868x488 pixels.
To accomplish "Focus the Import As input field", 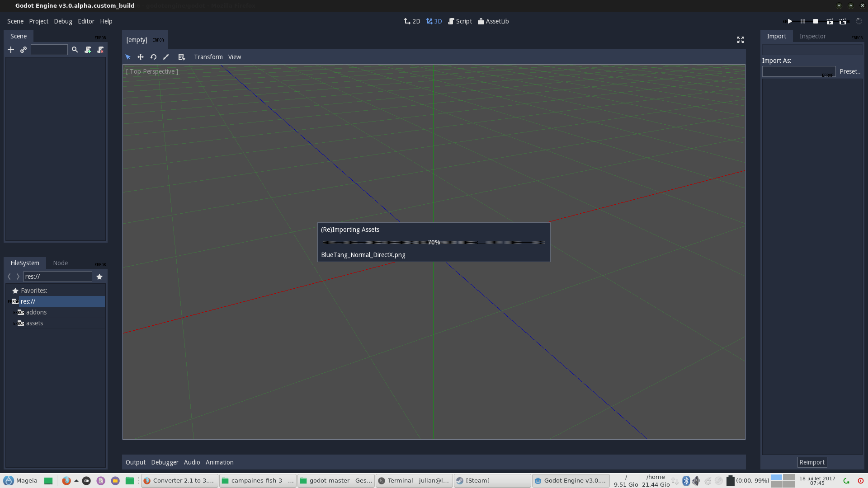I will pyautogui.click(x=799, y=71).
